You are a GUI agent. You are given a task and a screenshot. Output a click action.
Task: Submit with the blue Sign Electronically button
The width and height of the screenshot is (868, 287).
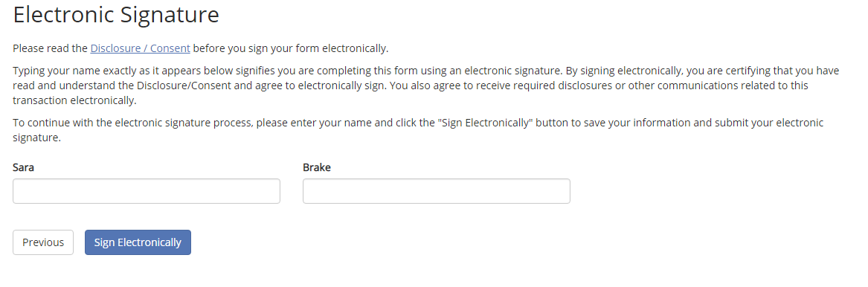pos(138,242)
